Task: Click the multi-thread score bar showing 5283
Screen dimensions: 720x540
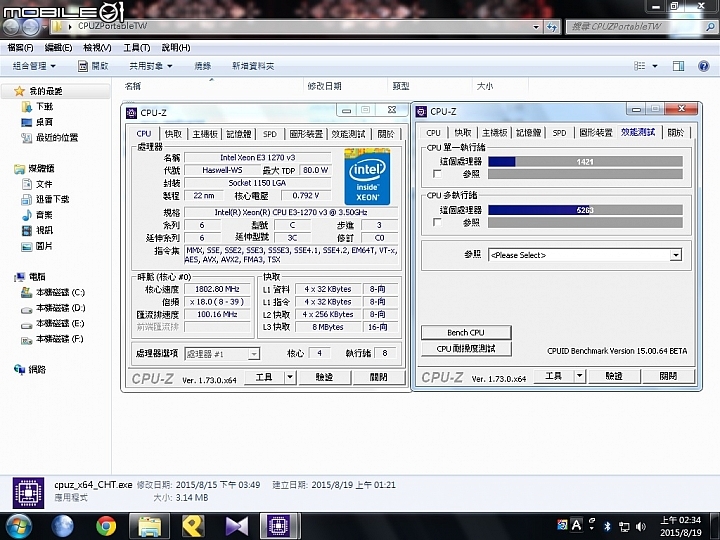Action: tap(585, 210)
